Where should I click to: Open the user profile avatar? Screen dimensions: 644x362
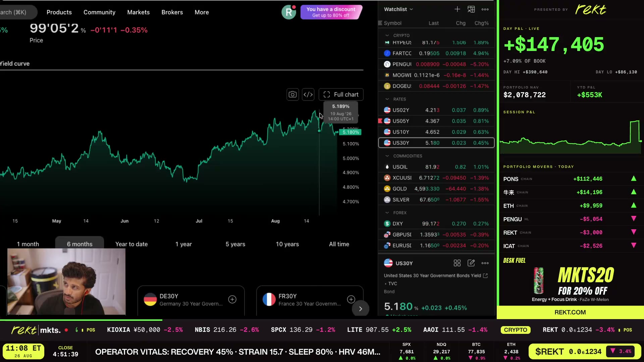(x=288, y=12)
